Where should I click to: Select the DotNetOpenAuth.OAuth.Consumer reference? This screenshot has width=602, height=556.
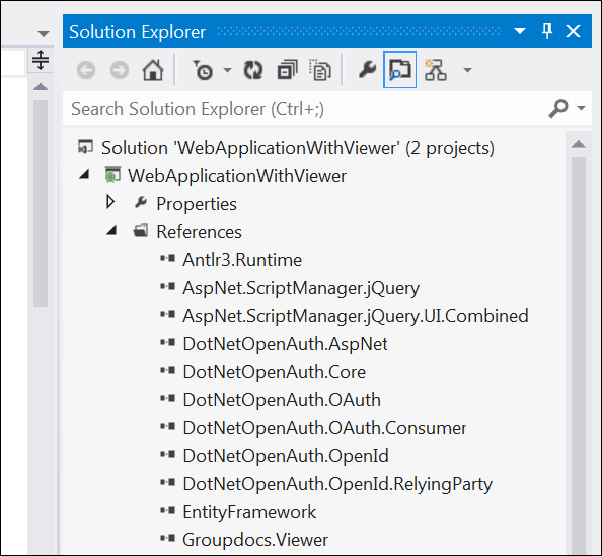[x=324, y=428]
